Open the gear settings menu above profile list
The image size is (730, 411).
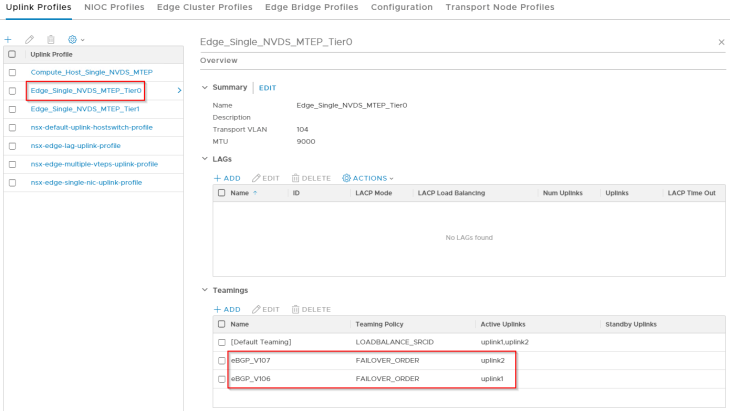tap(73, 39)
